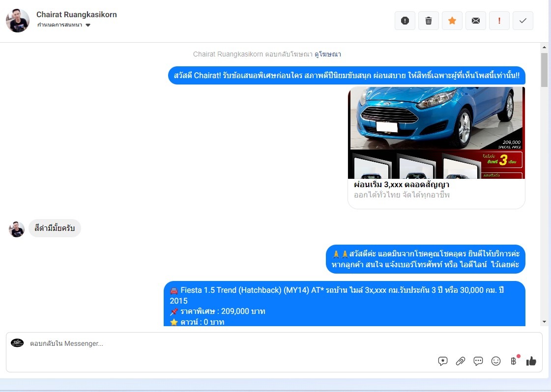Select greeting message สวัสดี Chairat!
This screenshot has height=392, width=551.
pos(347,76)
